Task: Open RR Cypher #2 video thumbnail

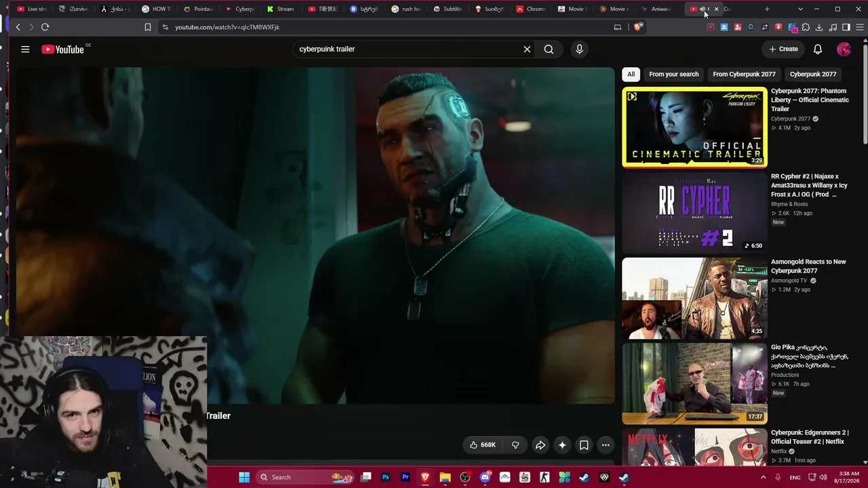Action: (694, 212)
